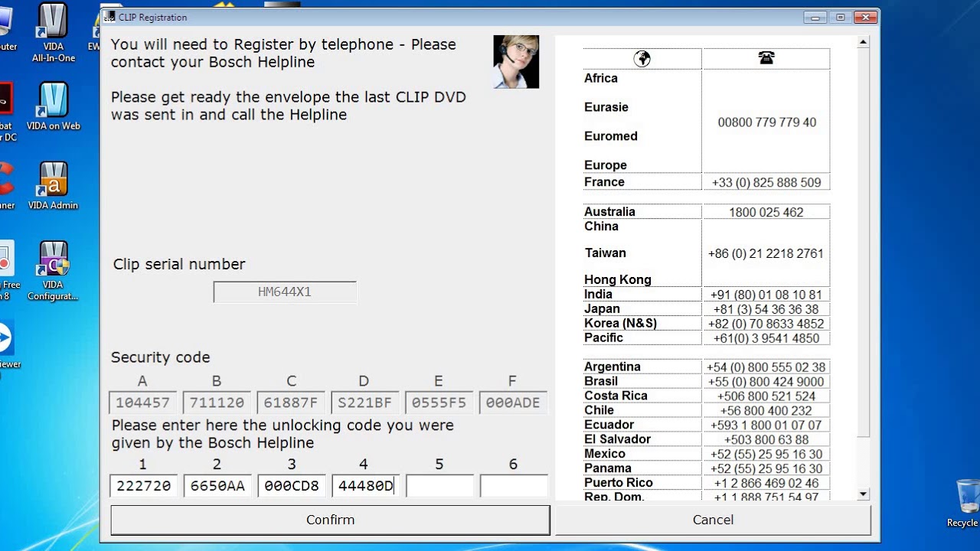Click the CLIP Registration title bar icon

(x=109, y=17)
